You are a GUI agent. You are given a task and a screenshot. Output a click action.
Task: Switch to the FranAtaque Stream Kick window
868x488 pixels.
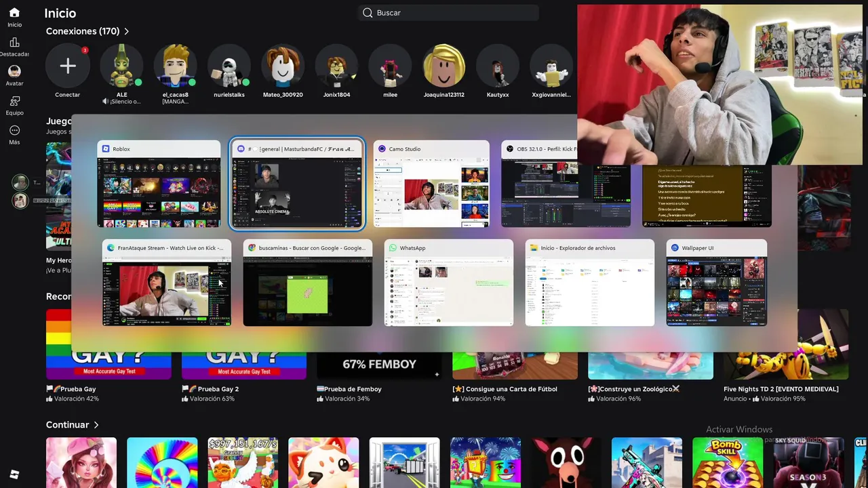point(167,283)
